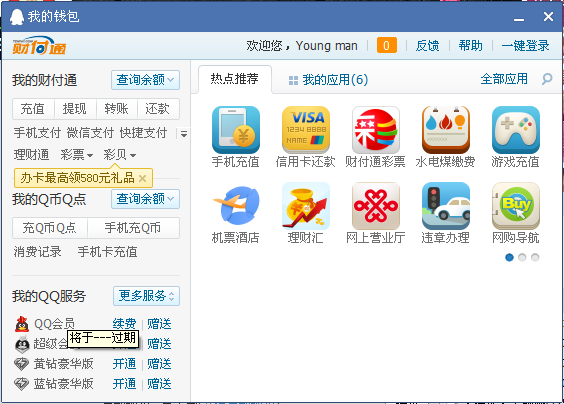Open 手机支付 link
This screenshot has height=404, width=564.
coord(37,133)
